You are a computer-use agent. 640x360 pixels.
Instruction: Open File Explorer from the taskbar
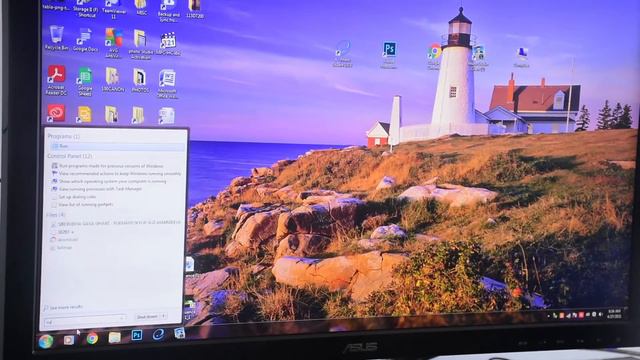tap(115, 337)
